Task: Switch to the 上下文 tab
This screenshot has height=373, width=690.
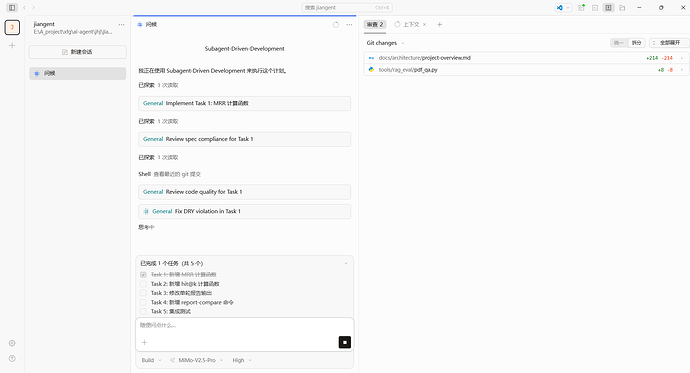Action: pyautogui.click(x=407, y=25)
